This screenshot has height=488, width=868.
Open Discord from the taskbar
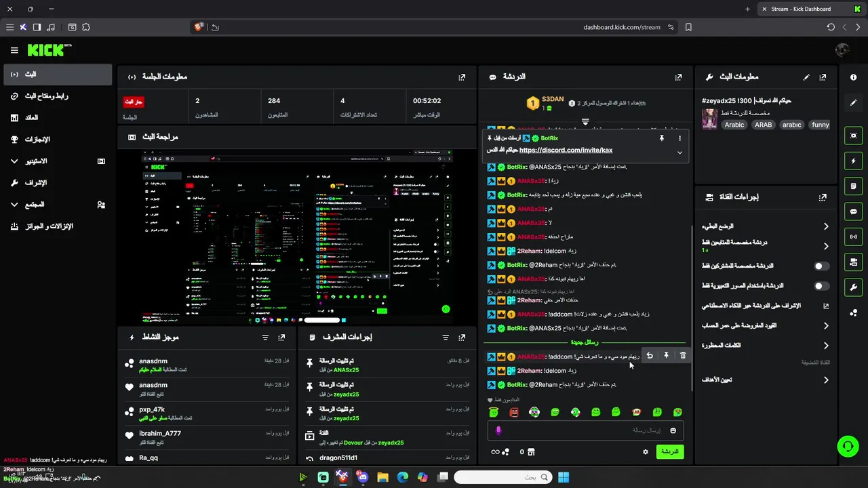tap(362, 478)
